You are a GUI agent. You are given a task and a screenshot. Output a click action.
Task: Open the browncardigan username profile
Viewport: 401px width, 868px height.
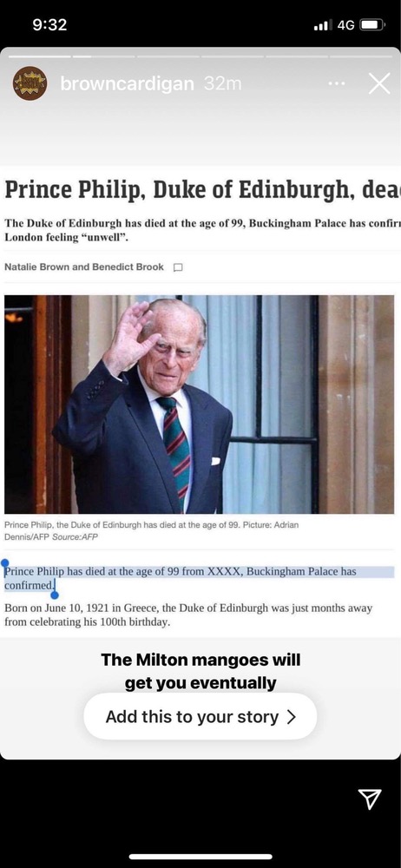tap(128, 84)
